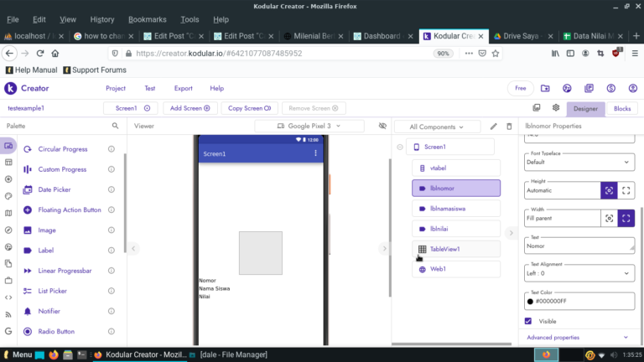
Task: Delete selected component with trash icon
Action: [509, 127]
